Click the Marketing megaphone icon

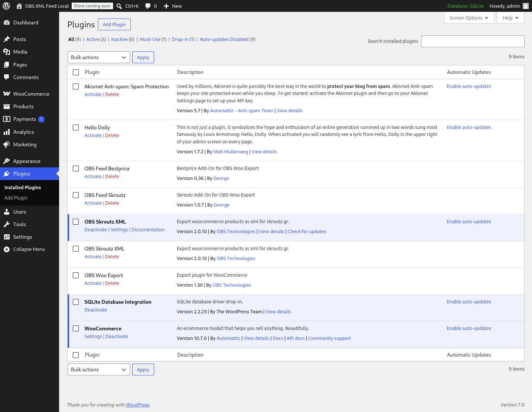7,144
